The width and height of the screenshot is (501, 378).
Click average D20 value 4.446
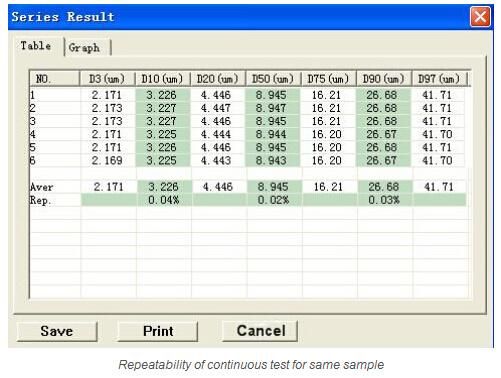pyautogui.click(x=218, y=187)
